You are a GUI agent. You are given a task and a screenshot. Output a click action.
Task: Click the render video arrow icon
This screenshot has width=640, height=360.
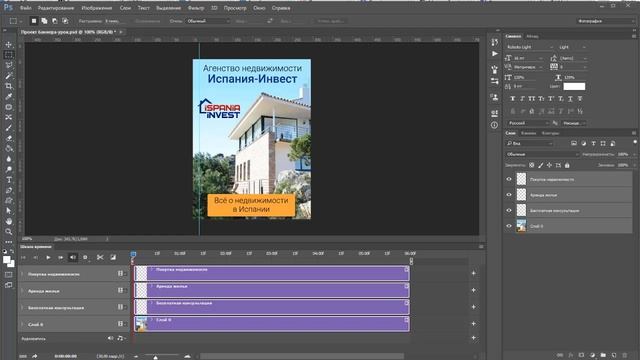tap(35, 356)
